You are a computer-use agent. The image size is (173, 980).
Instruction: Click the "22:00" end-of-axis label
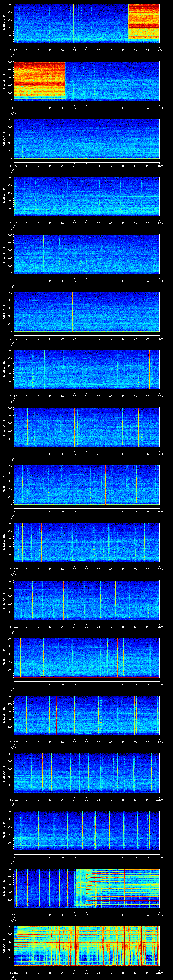[159, 799]
